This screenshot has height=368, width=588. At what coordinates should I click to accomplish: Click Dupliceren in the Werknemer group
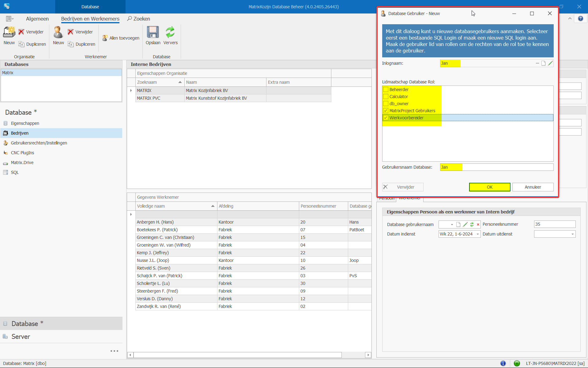tap(81, 44)
